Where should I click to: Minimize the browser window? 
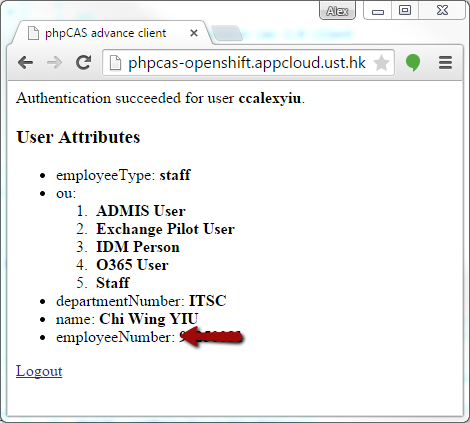point(378,11)
